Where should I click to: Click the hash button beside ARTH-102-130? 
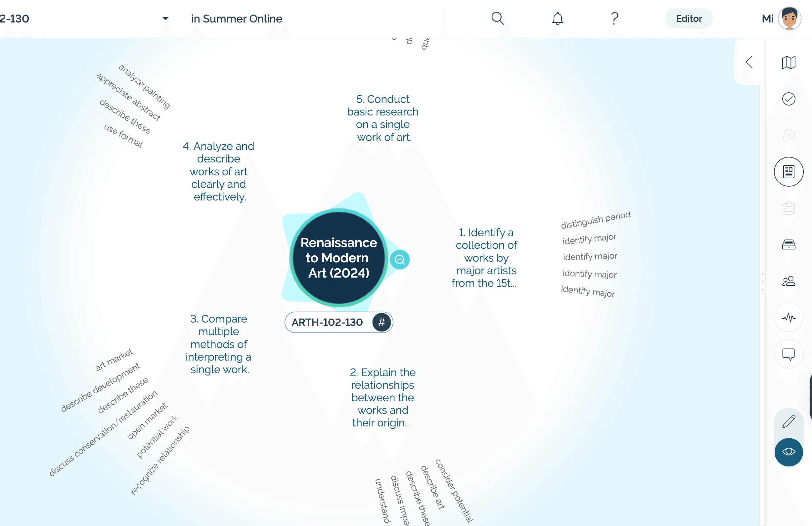click(381, 322)
